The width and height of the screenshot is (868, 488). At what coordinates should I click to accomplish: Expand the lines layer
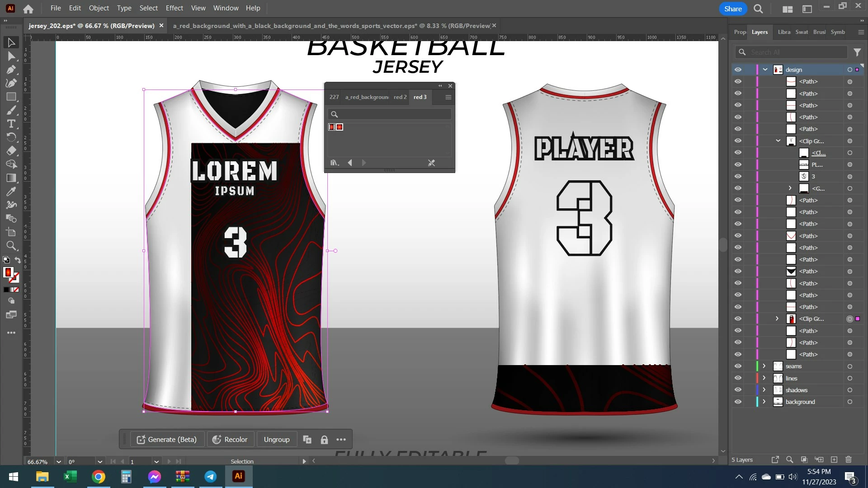(x=764, y=378)
